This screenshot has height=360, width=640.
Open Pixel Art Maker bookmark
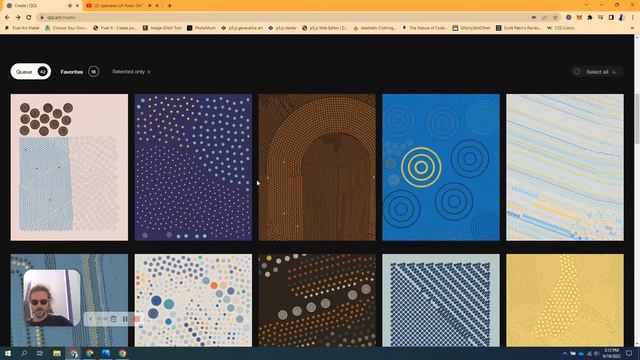click(22, 28)
